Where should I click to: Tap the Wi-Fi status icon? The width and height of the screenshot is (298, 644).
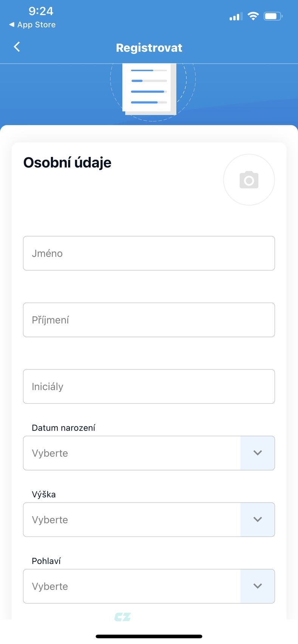[x=253, y=16]
